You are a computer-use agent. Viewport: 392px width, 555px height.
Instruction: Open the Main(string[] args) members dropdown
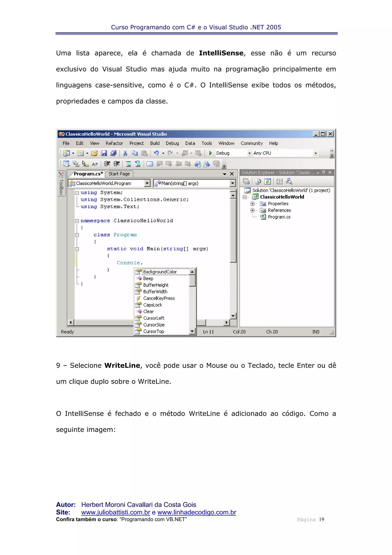232,183
